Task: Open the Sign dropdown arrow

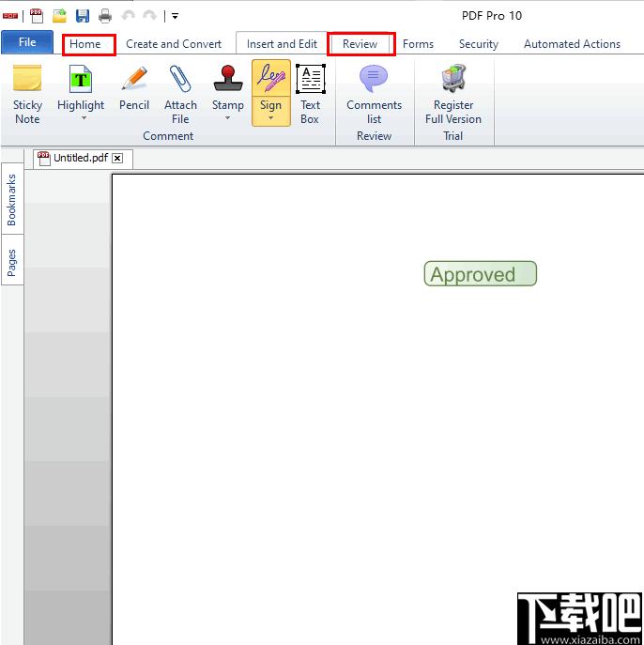Action: (270, 118)
